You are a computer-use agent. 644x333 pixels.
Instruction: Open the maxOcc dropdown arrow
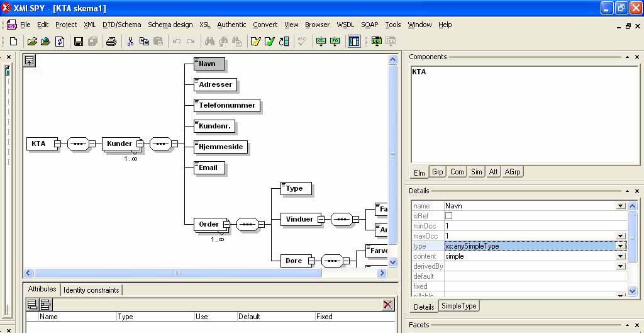tap(621, 236)
